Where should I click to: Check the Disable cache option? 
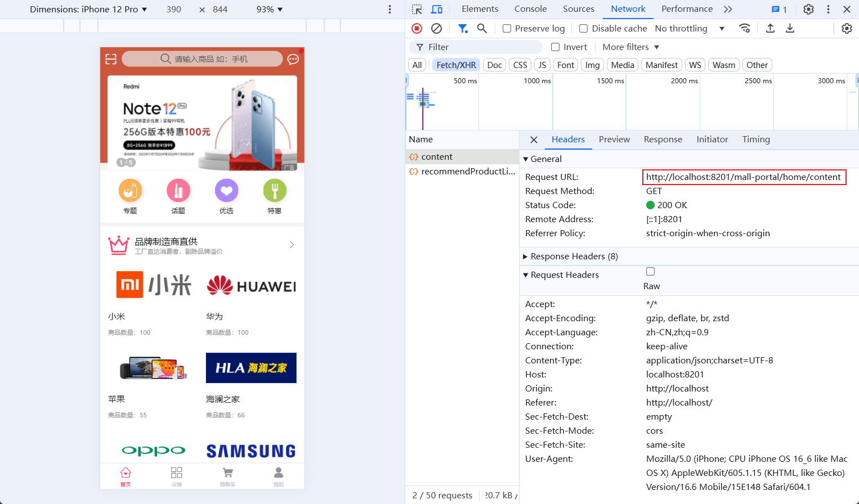click(583, 29)
